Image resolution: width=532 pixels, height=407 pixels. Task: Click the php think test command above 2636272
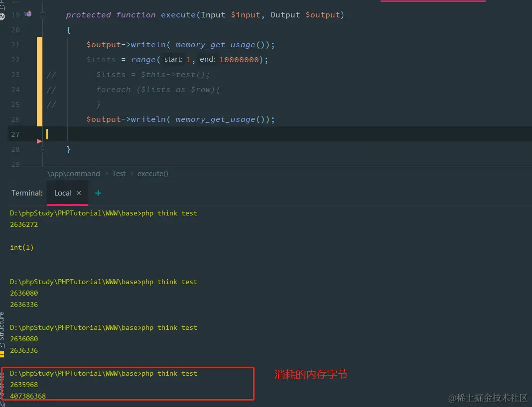pos(169,213)
